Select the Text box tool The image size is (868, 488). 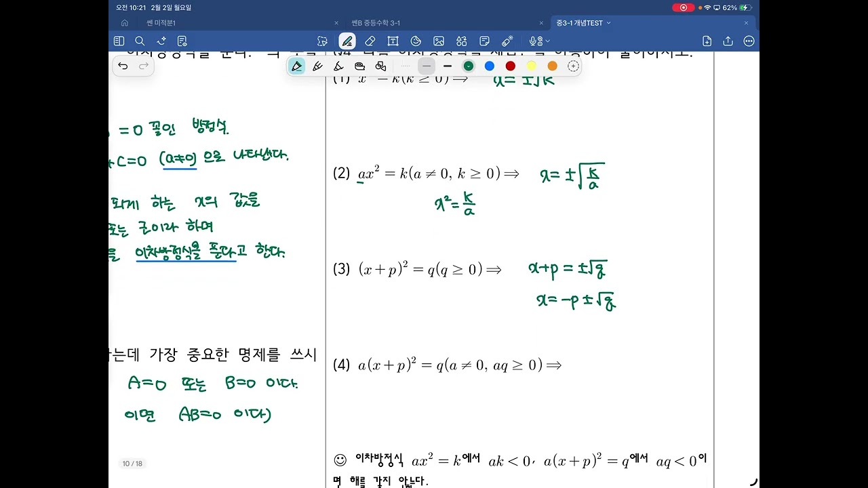pyautogui.click(x=393, y=41)
